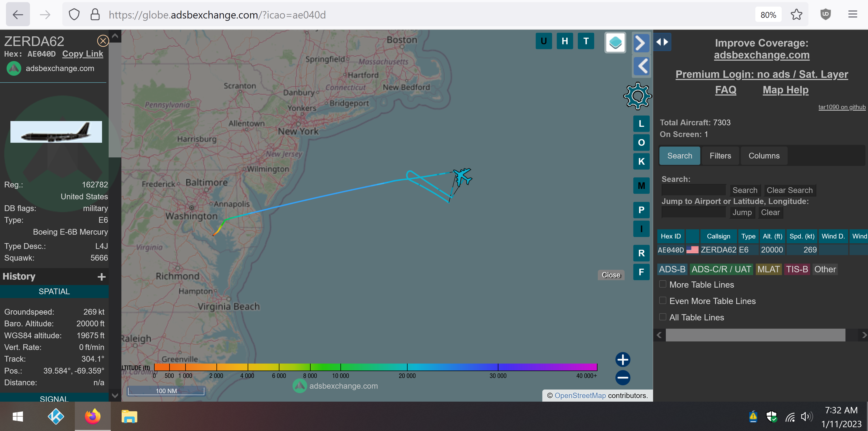Open the Windows Start menu

[x=18, y=417]
